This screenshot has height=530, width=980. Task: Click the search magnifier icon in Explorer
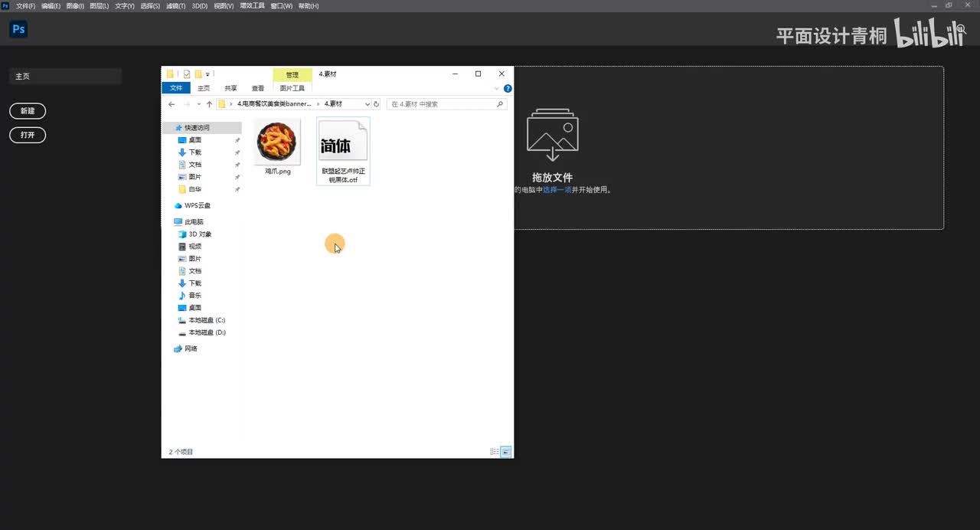click(501, 104)
